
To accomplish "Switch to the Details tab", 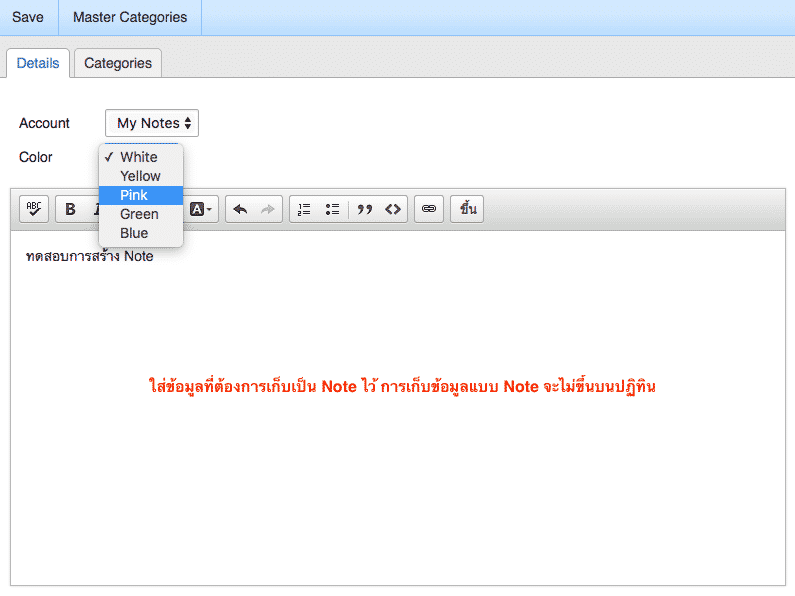I will pyautogui.click(x=38, y=63).
